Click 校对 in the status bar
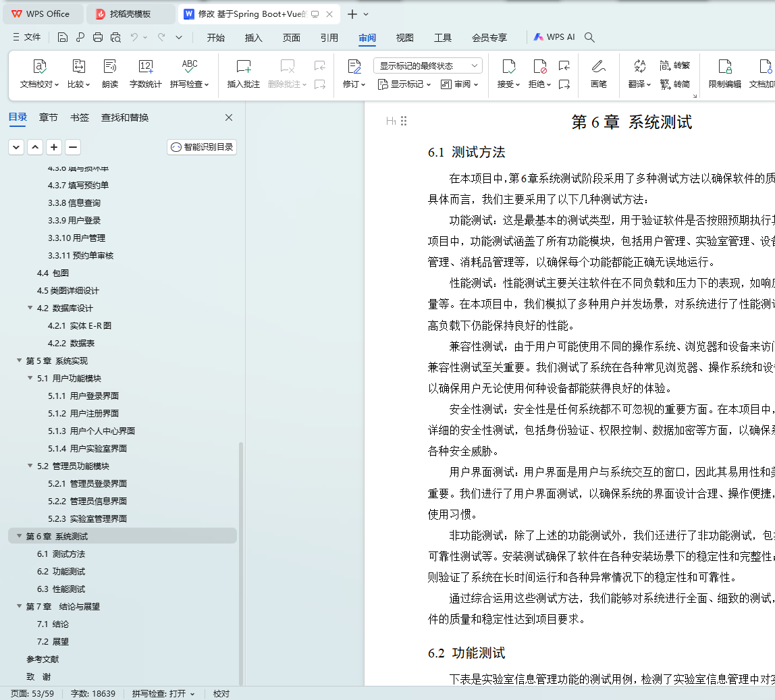 point(221,693)
